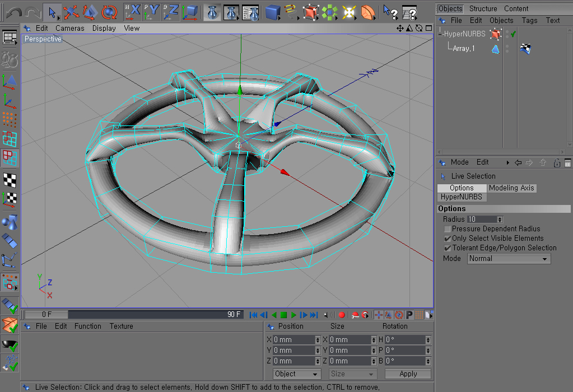Select the Live Selection arrow tool

[52, 12]
